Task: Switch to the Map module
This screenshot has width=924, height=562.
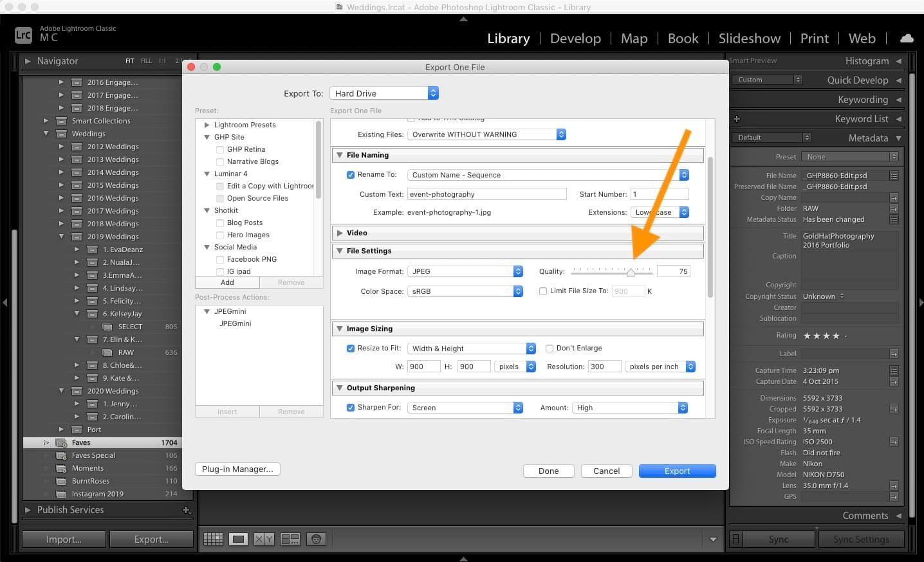Action: (x=634, y=39)
